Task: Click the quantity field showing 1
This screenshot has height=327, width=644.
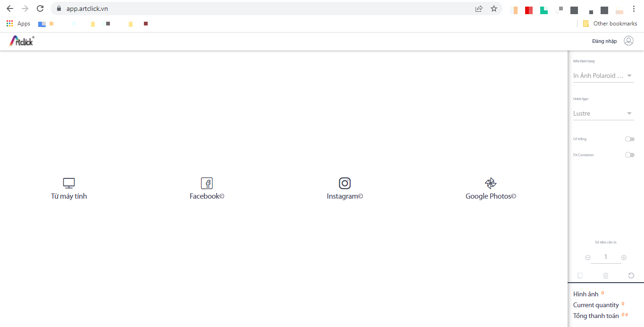Action: [606, 257]
